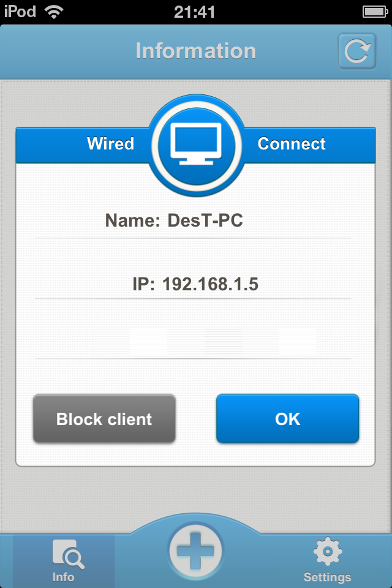Tap the Information page title
Viewport: 392px width, 588px height.
coord(196,51)
